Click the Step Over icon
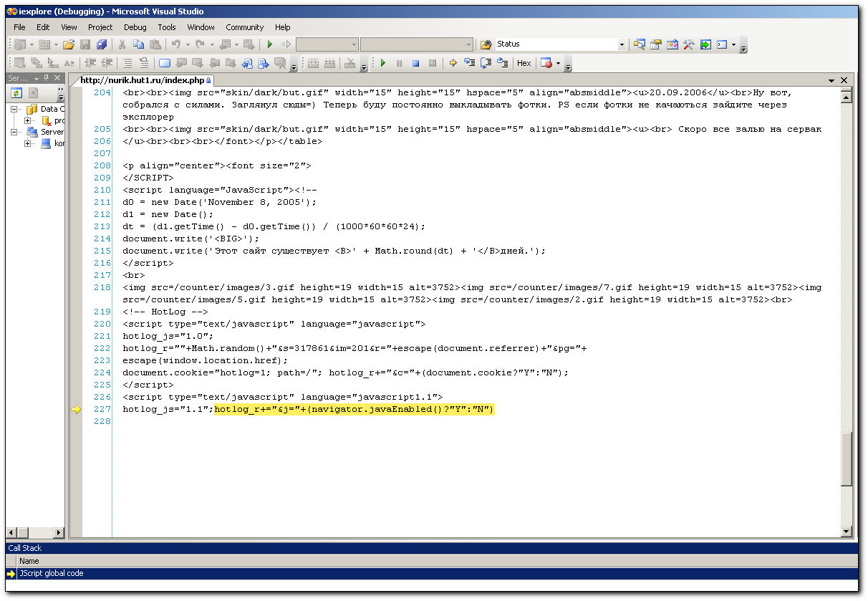 click(x=486, y=63)
